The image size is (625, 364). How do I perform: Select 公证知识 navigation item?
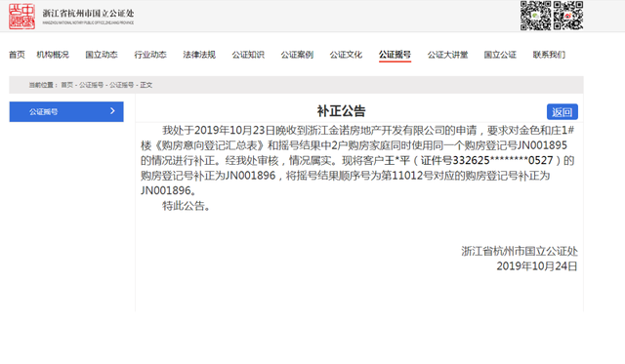(x=248, y=55)
